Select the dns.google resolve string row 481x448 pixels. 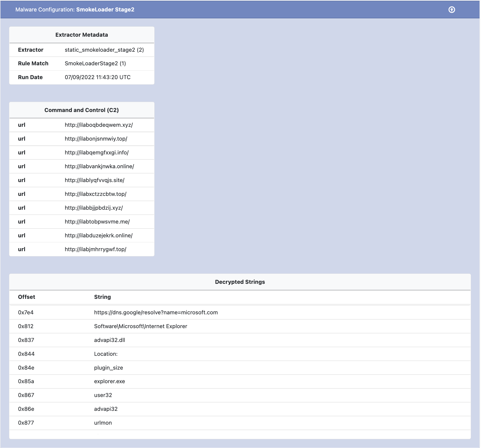click(156, 312)
